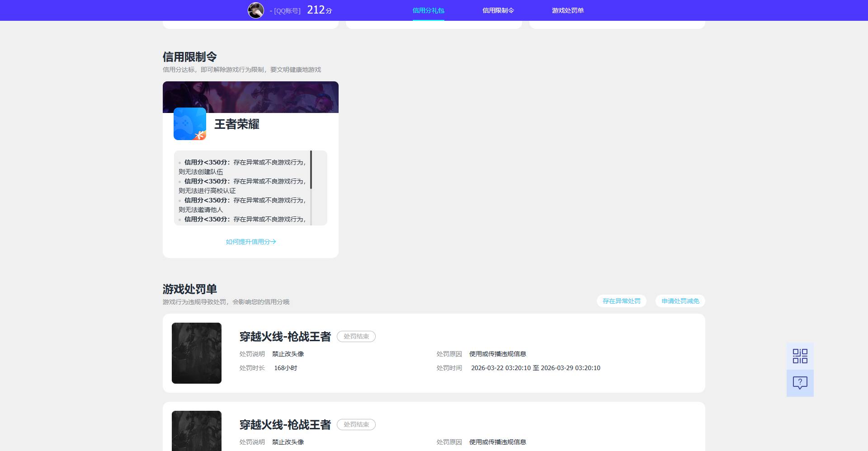The image size is (868, 451).
Task: Switch to the 信用分礼包 tab
Action: [428, 10]
